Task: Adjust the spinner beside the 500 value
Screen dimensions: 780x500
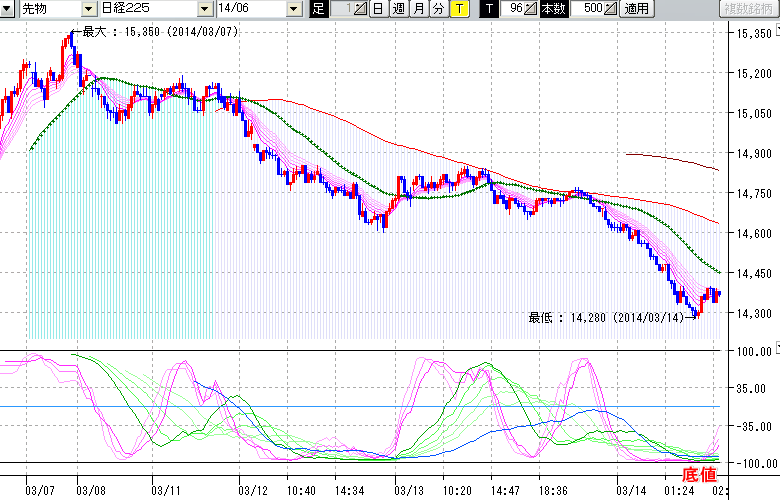Action: 612,9
